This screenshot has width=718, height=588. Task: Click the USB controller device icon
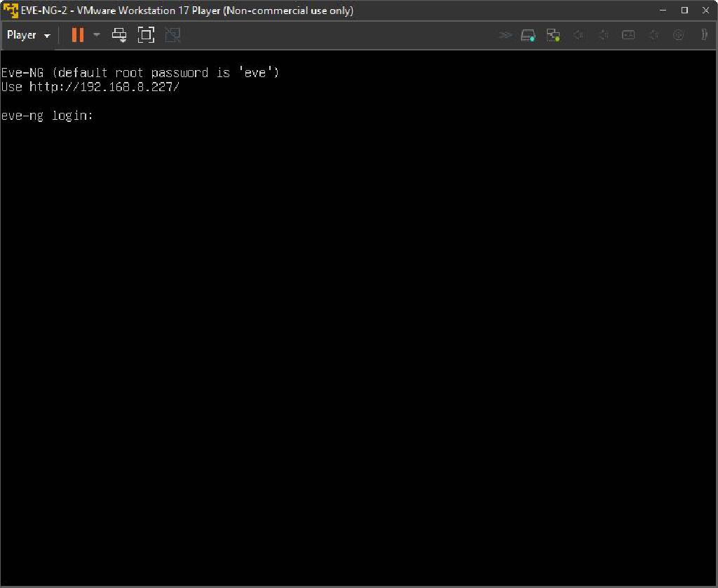pyautogui.click(x=604, y=34)
